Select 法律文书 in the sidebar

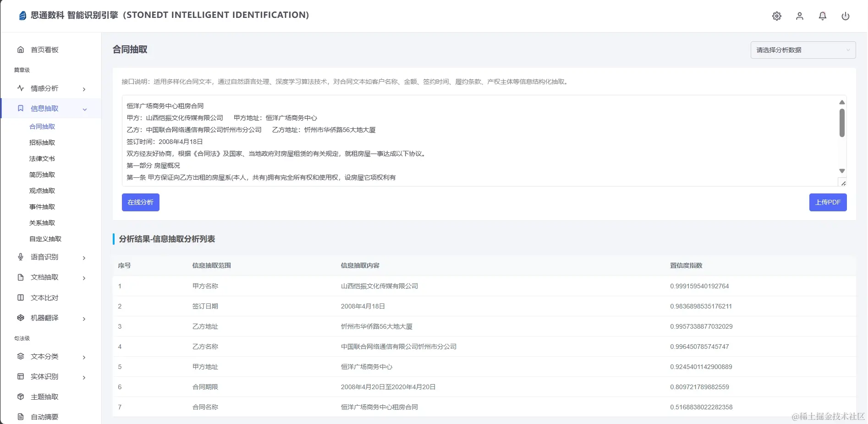(x=42, y=159)
